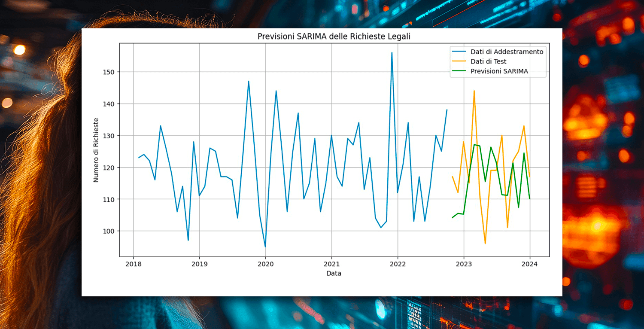Click the chart title 'Previsioni SARIMA delle Richieste Legali'
This screenshot has width=644, height=329.
point(334,37)
